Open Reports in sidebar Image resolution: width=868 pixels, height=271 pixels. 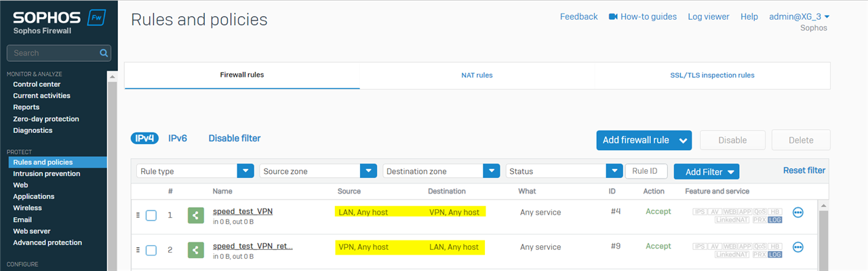[x=26, y=107]
